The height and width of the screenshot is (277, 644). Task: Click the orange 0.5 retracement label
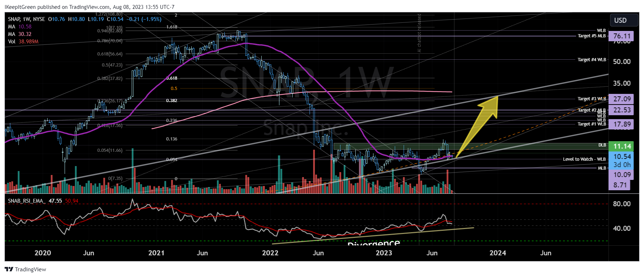click(174, 89)
